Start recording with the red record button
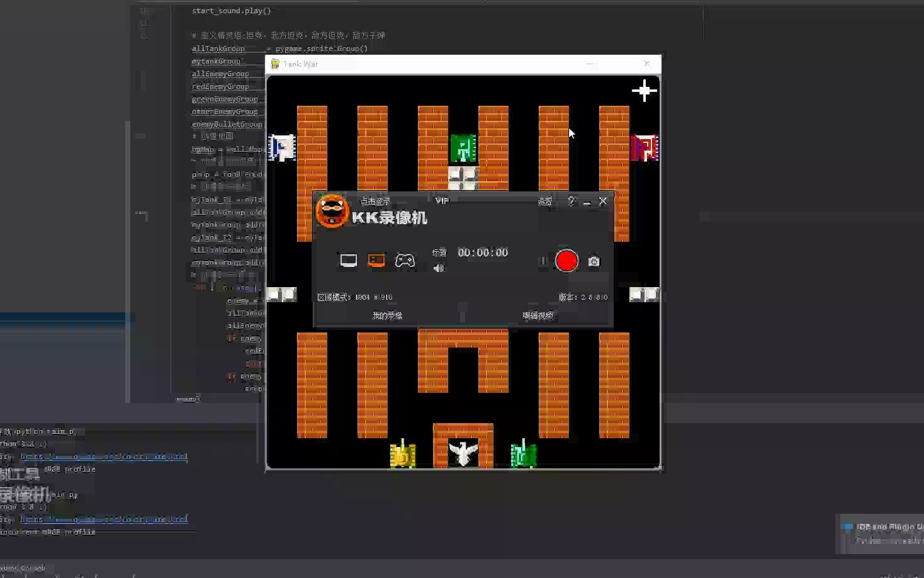The height and width of the screenshot is (578, 924). tap(566, 261)
